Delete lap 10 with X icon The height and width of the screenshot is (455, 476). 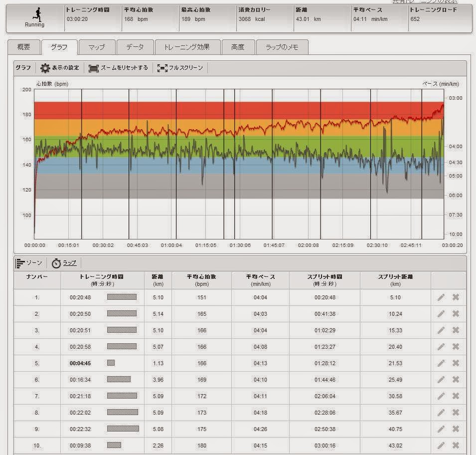(456, 446)
